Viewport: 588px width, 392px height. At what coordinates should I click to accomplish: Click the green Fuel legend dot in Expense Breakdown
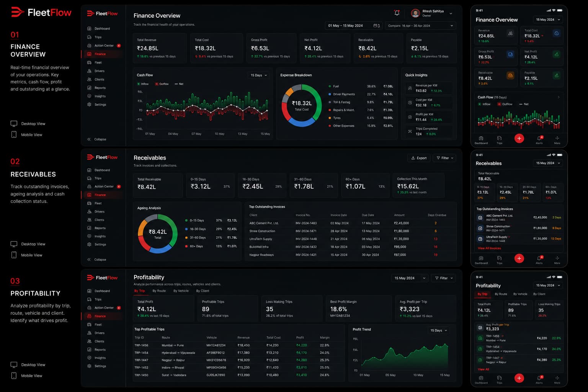(x=330, y=86)
